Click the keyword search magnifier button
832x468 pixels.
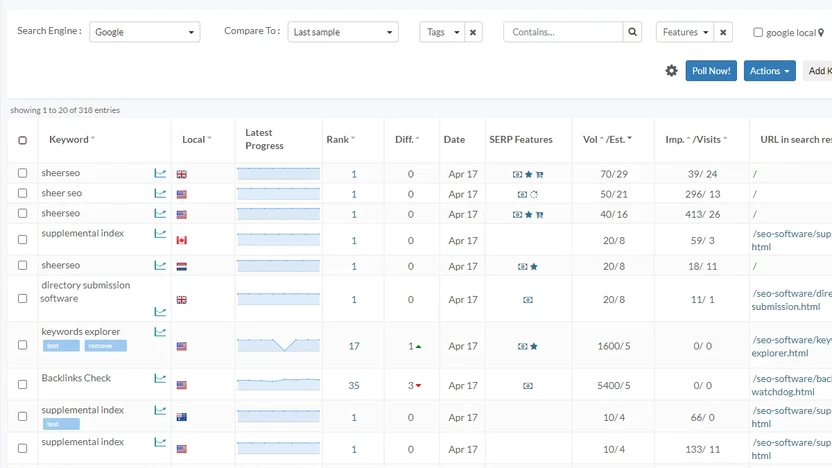(x=632, y=32)
